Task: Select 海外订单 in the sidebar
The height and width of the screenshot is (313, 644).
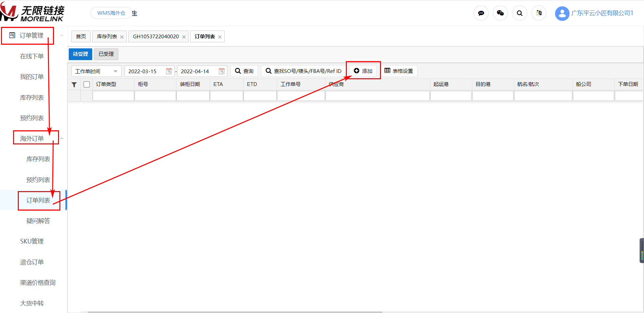Action: 32,138
